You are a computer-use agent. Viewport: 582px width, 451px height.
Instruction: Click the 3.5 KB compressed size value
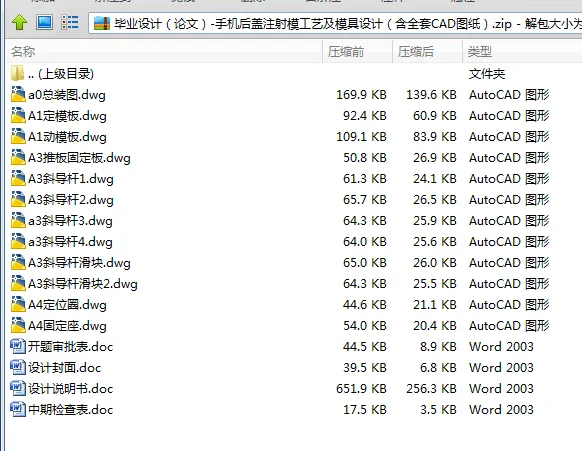(438, 409)
